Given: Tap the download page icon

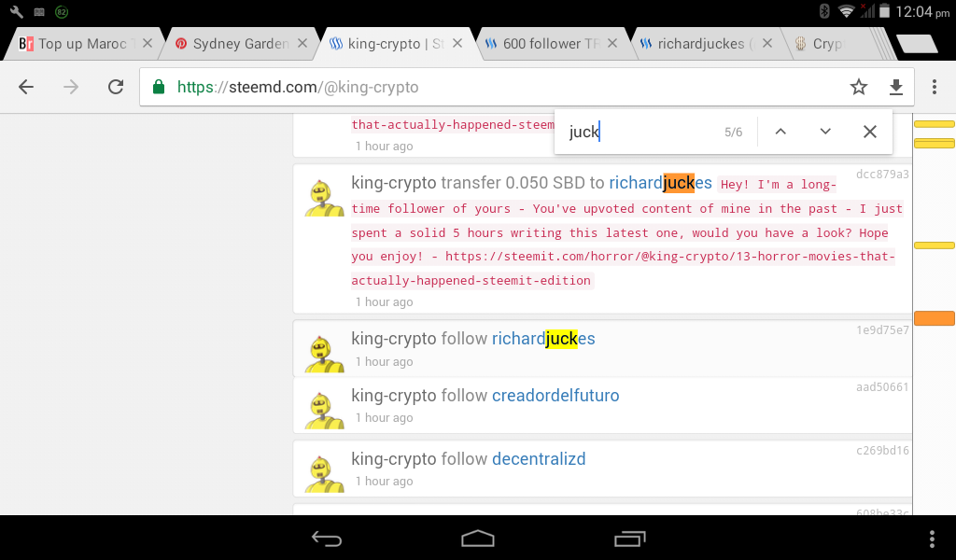Looking at the screenshot, I should pyautogui.click(x=895, y=87).
